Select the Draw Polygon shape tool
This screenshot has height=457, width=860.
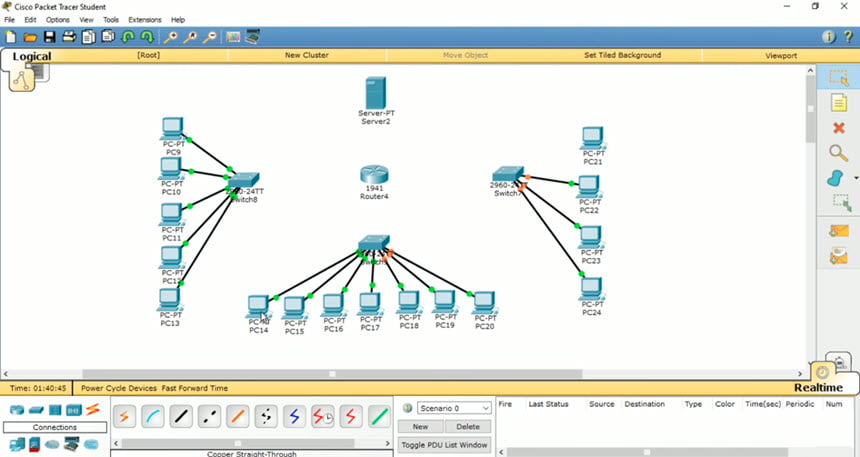click(835, 178)
